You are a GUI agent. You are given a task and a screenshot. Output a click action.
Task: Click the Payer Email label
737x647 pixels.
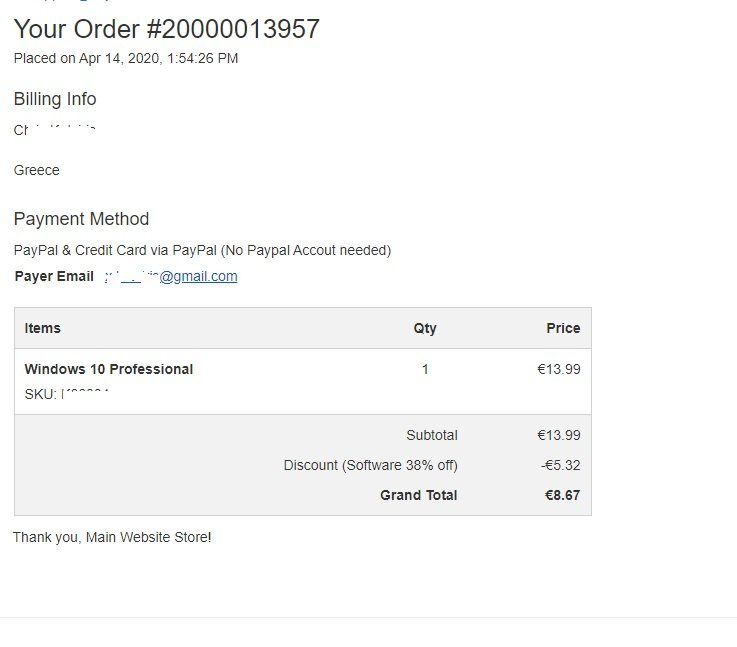pyautogui.click(x=54, y=276)
